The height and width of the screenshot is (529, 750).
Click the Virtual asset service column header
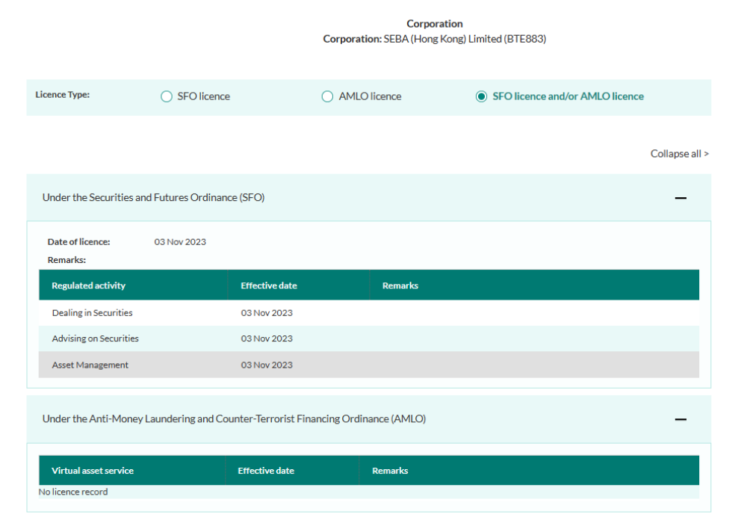click(92, 471)
